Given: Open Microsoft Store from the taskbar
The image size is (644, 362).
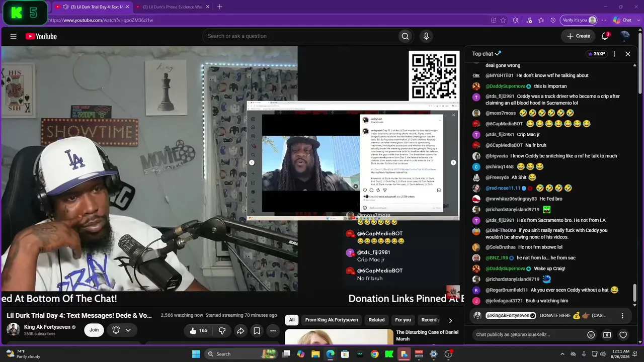Looking at the screenshot, I should pos(345,354).
